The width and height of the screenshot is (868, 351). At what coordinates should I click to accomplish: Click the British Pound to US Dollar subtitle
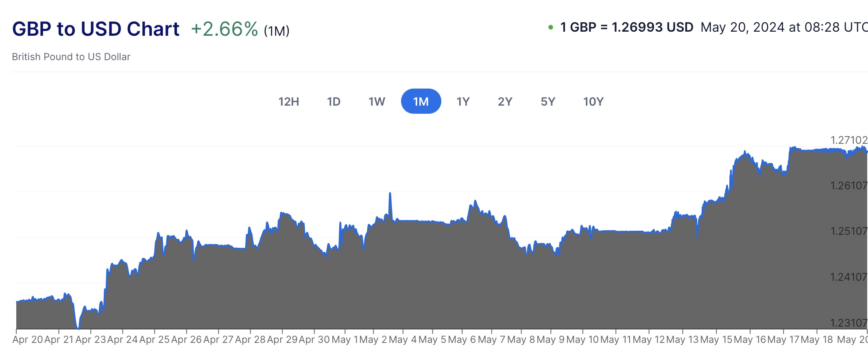[x=71, y=57]
